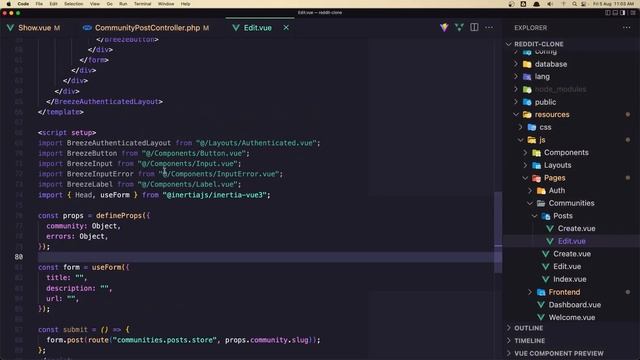Click the Components folder icon
Screen dimensions: 640x360
tap(536, 153)
